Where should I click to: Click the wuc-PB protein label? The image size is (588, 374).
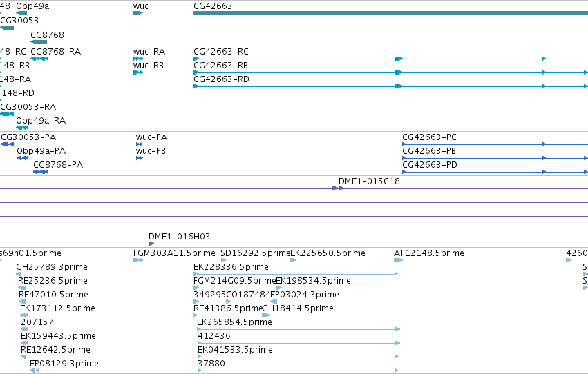pos(151,151)
